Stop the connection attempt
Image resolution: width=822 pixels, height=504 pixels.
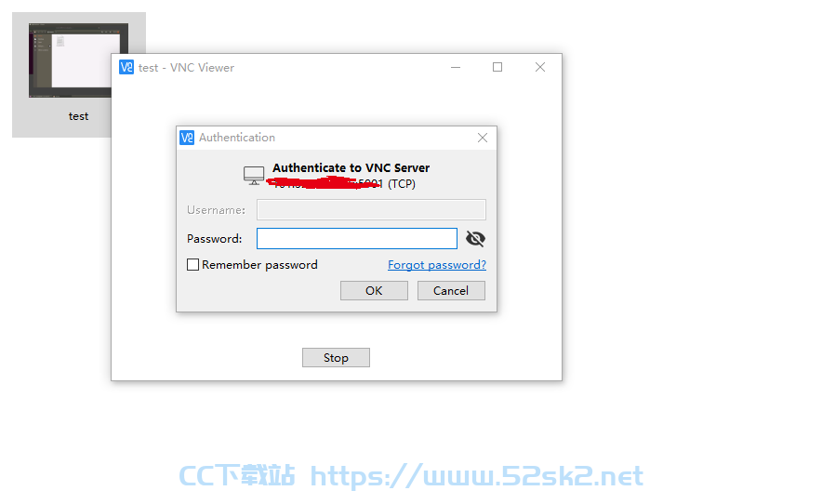coord(336,358)
